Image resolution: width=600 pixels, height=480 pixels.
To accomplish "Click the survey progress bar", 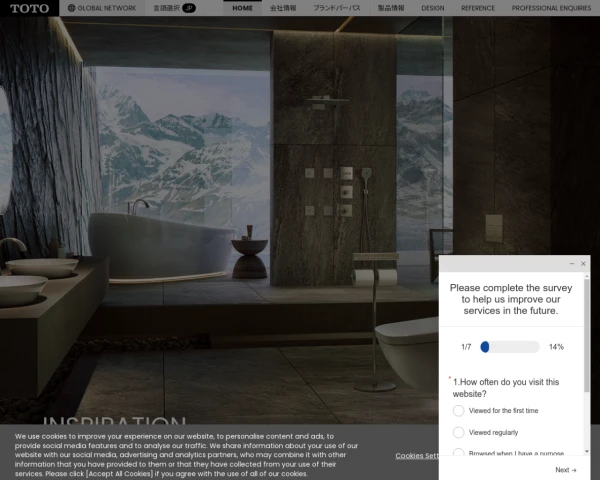I will (x=510, y=347).
